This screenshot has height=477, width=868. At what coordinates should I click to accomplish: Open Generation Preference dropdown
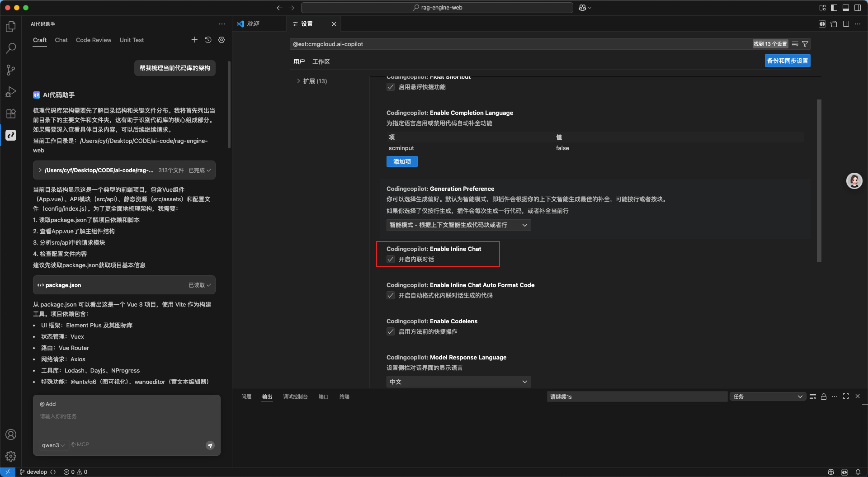tap(458, 225)
